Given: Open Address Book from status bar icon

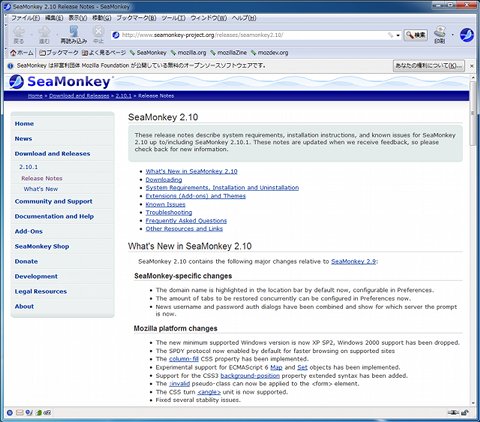Looking at the screenshot, I should tap(39, 413).
